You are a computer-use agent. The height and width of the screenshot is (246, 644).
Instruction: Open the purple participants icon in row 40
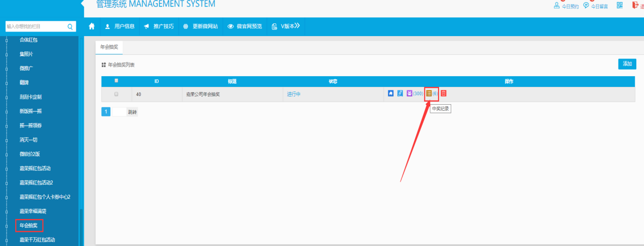pyautogui.click(x=409, y=94)
